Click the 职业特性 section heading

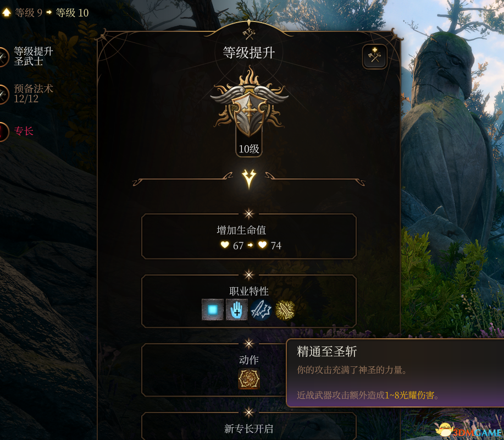click(249, 291)
